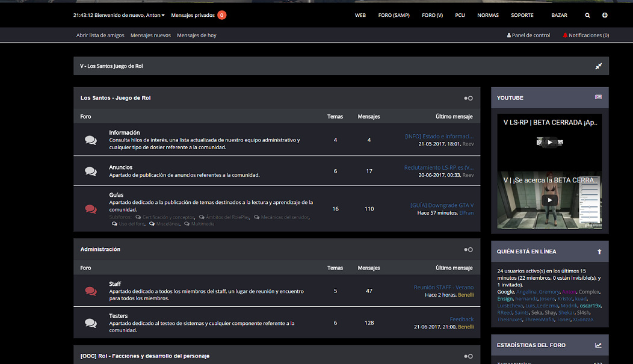
Task: Open the BAZAR menu item
Action: click(x=560, y=15)
